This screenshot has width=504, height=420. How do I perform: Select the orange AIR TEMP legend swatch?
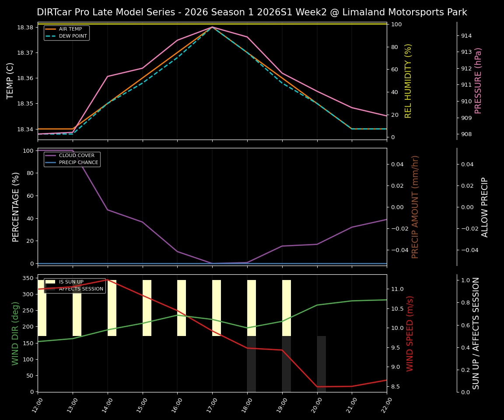[50, 29]
